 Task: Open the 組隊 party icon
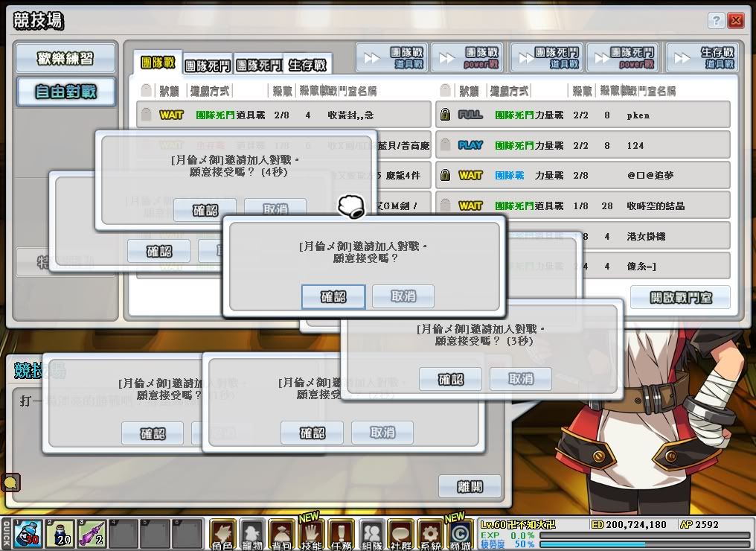(371, 535)
